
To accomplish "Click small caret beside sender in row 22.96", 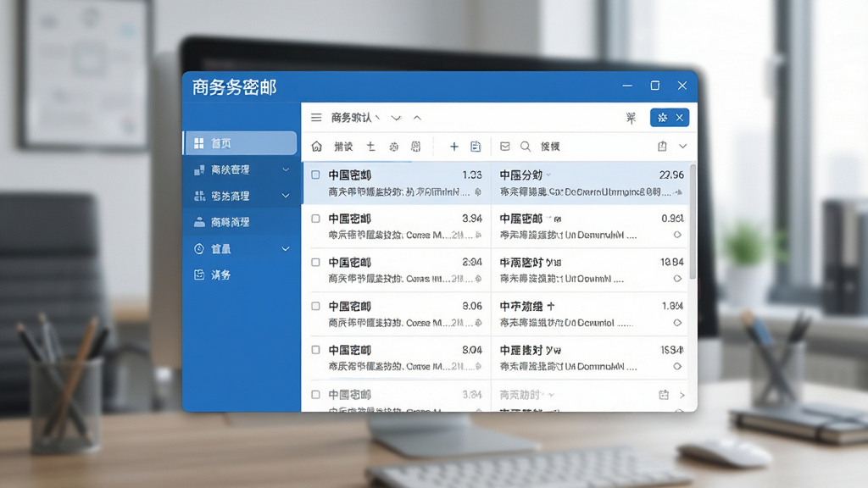I will point(548,175).
